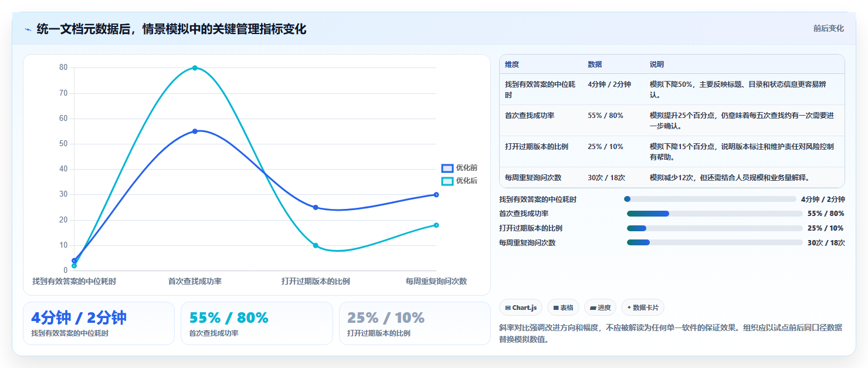Toggle the 优化前 legend color box
This screenshot has height=368, width=868.
click(x=447, y=168)
